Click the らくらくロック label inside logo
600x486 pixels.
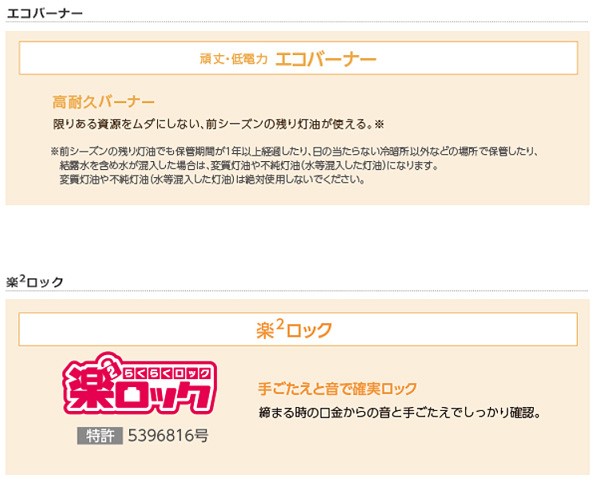pos(167,373)
